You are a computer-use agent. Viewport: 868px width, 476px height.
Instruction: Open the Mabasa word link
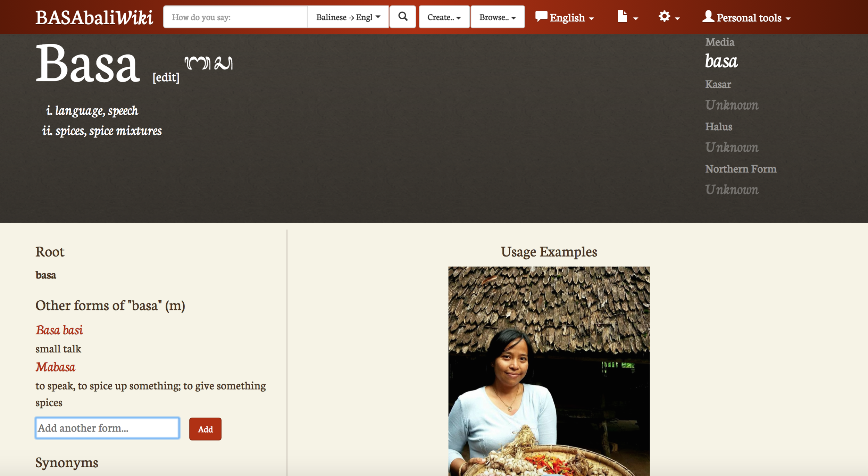tap(55, 367)
